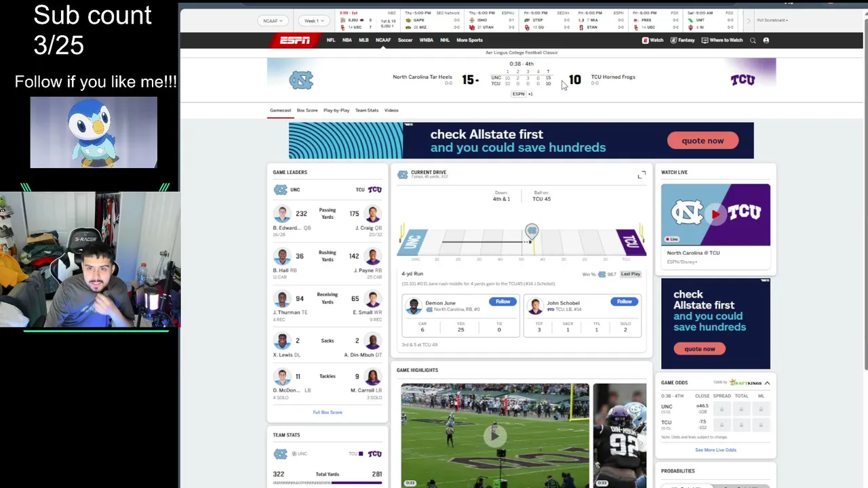Screen dimensions: 868x488
Task: Follow John Schobel
Action: pos(624,302)
